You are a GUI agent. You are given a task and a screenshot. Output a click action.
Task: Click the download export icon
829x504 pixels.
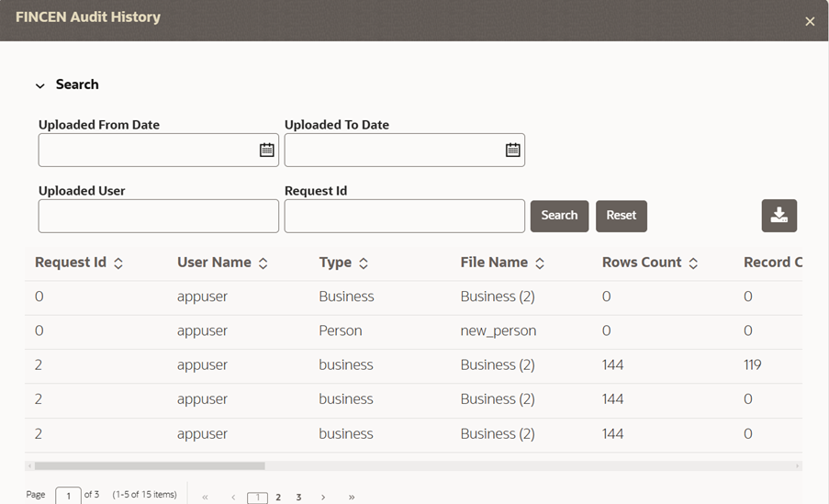tap(779, 215)
